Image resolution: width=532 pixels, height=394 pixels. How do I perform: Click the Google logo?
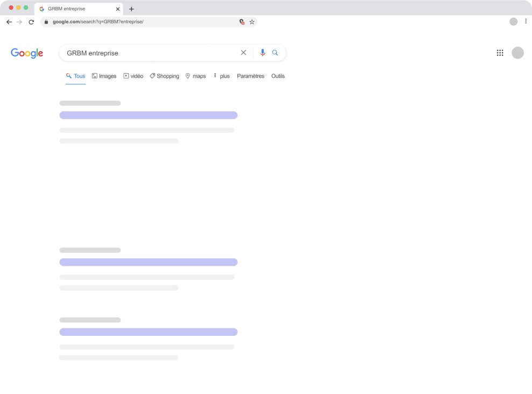[27, 53]
